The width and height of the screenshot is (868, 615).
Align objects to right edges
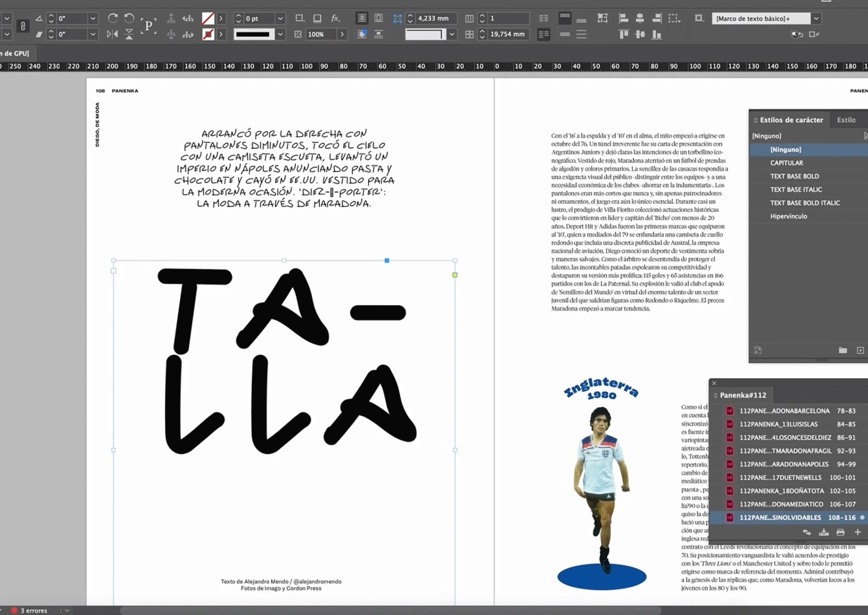(x=656, y=18)
